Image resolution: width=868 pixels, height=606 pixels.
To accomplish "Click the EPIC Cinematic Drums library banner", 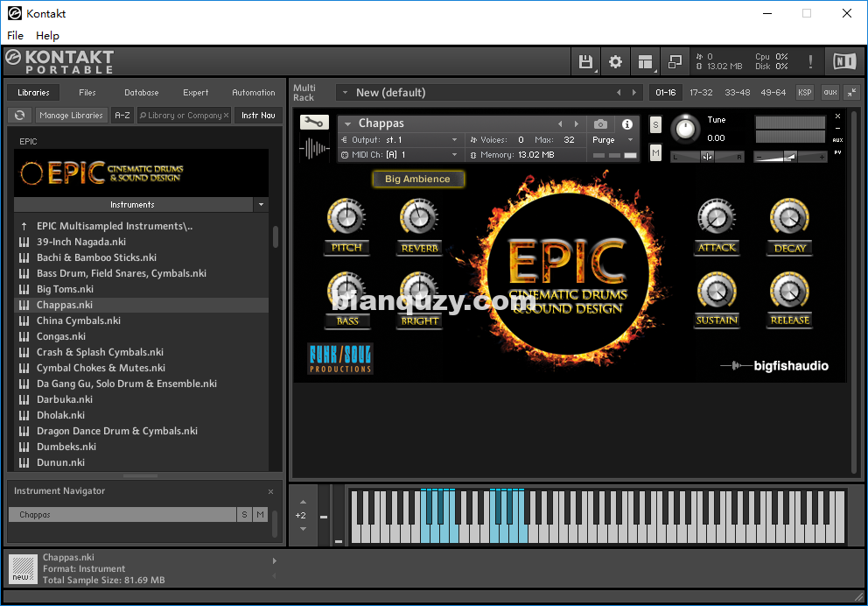I will (141, 173).
